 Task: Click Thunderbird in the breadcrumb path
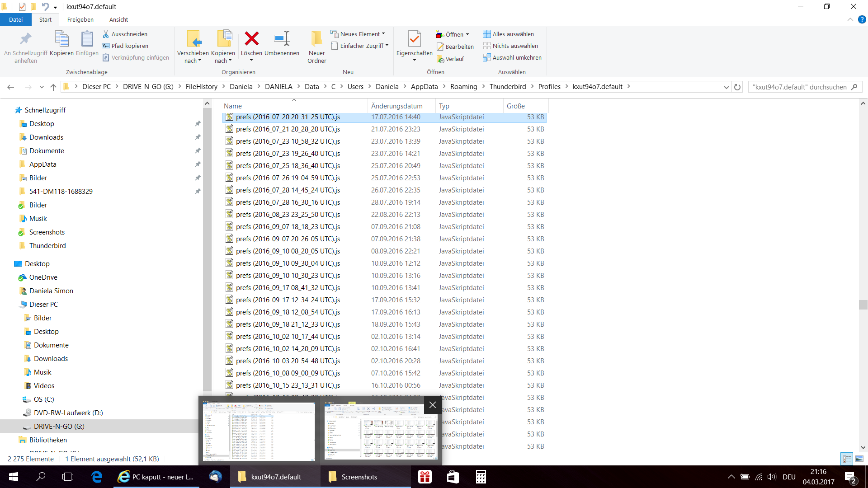pyautogui.click(x=507, y=87)
